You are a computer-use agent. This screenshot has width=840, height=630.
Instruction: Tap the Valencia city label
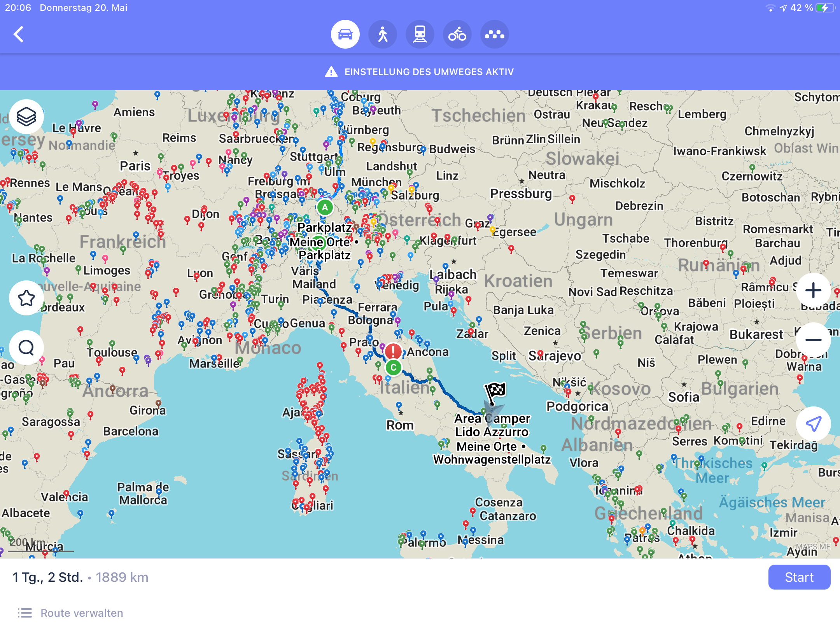coord(64,497)
